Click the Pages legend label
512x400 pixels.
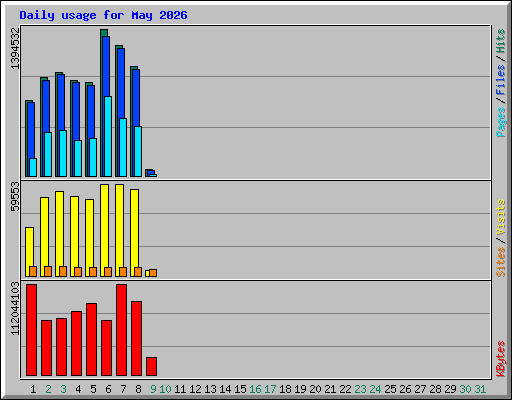pos(500,122)
